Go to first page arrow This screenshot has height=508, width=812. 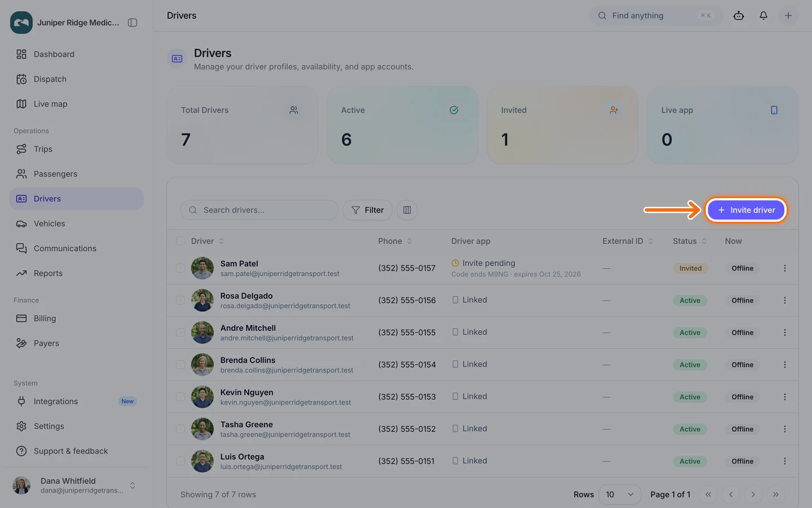tap(708, 494)
